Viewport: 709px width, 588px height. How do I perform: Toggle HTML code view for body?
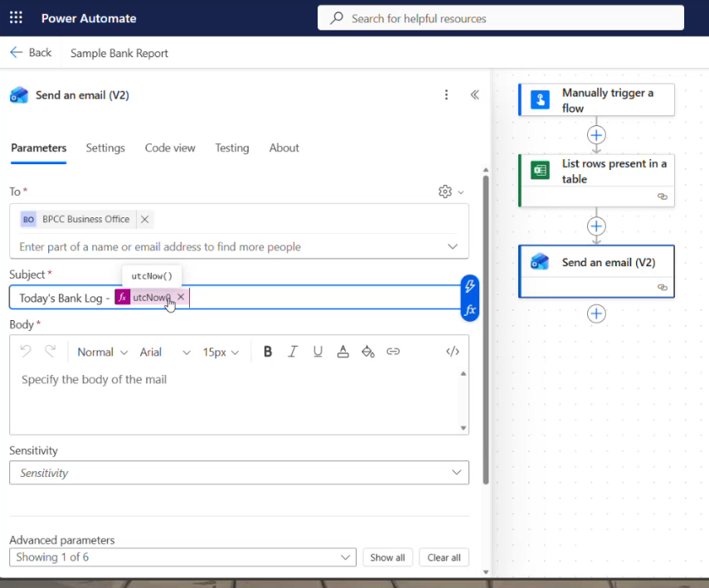(x=453, y=352)
